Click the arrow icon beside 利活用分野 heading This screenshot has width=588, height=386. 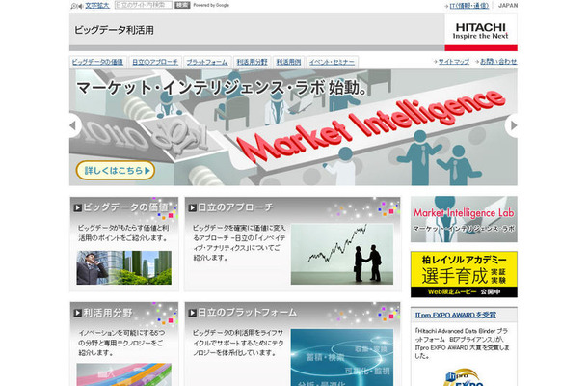[78, 313]
